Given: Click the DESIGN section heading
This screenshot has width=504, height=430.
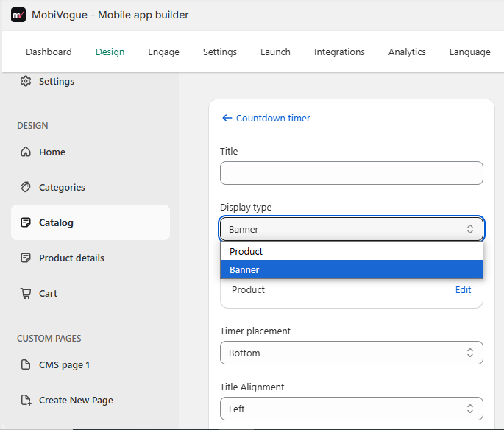Looking at the screenshot, I should (x=32, y=125).
